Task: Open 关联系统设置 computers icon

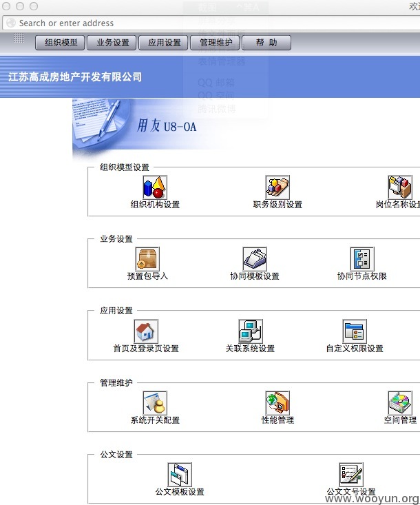Action: [x=251, y=331]
